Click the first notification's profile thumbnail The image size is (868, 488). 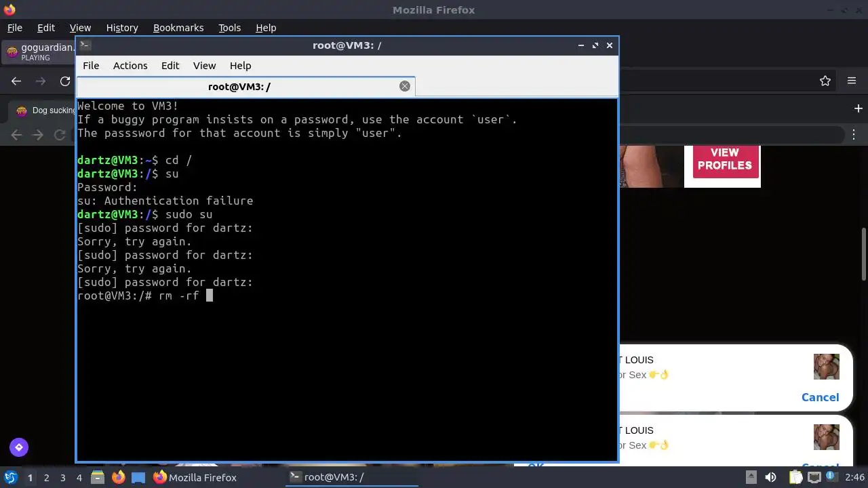(827, 367)
